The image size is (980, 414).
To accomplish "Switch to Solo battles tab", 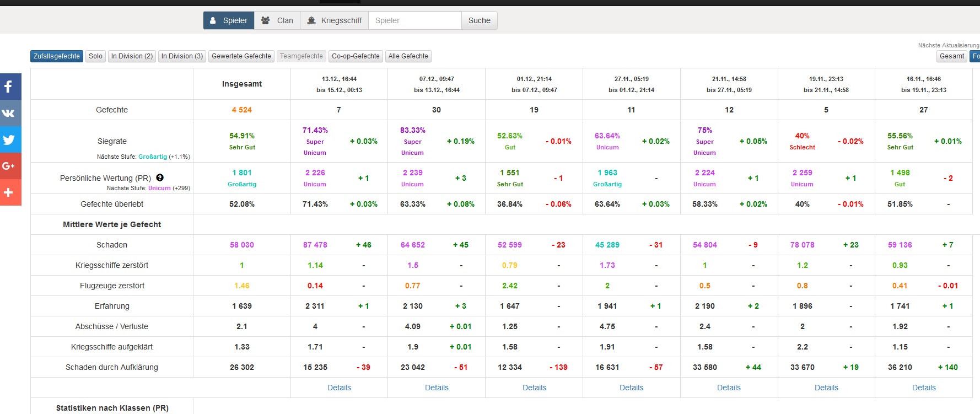I will coord(96,56).
